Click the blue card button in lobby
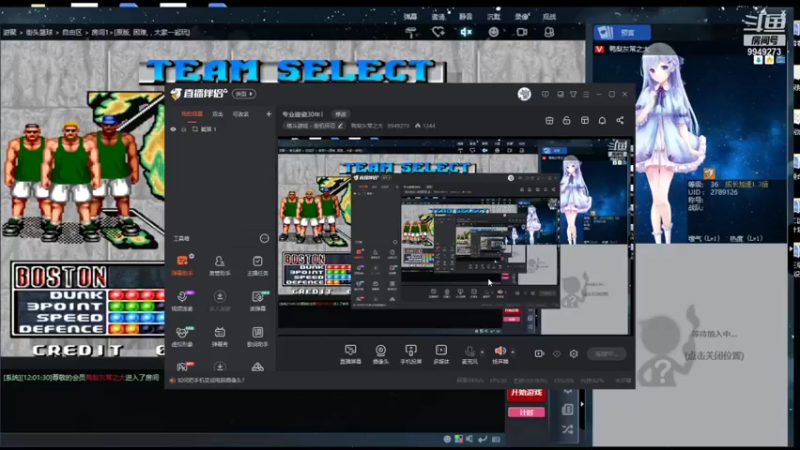The width and height of the screenshot is (800, 450). (x=622, y=33)
